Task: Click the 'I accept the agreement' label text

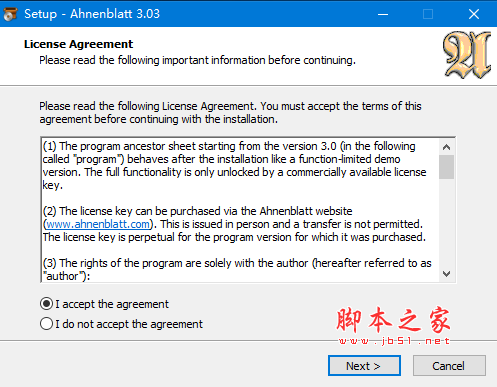Action: click(112, 304)
